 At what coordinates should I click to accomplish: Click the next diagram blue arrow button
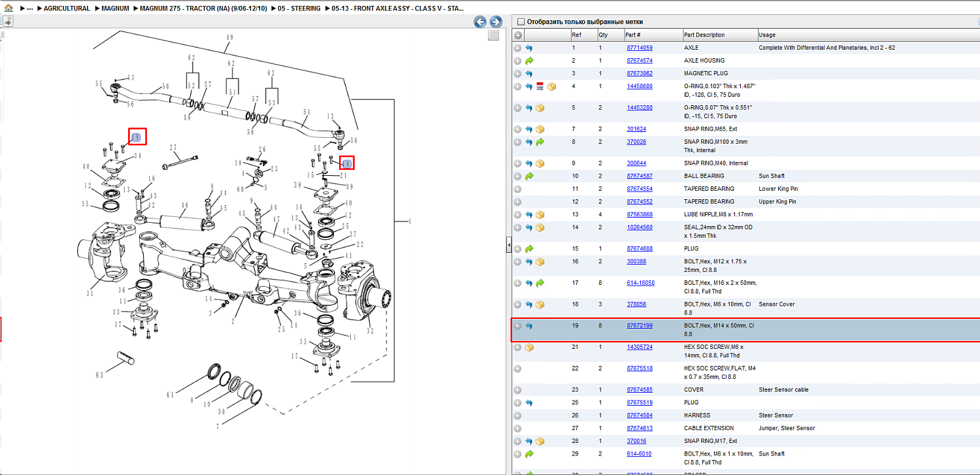[x=496, y=22]
